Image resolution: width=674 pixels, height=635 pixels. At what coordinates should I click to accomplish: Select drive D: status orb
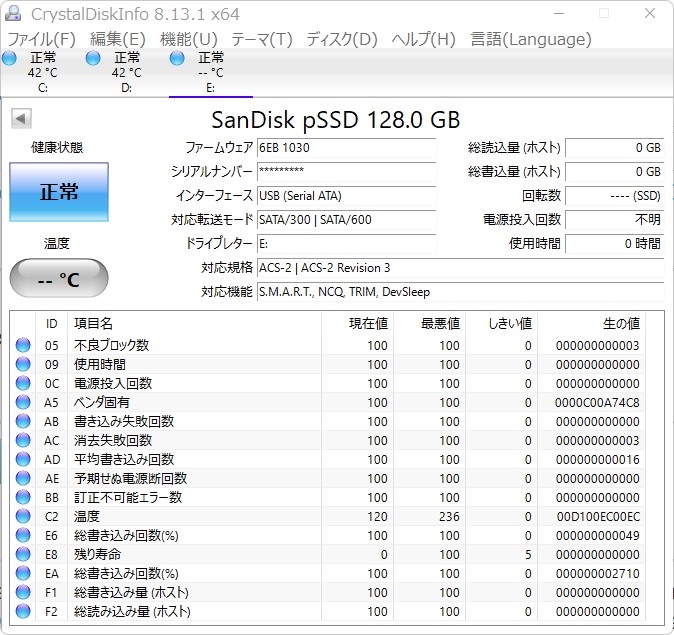pos(93,59)
